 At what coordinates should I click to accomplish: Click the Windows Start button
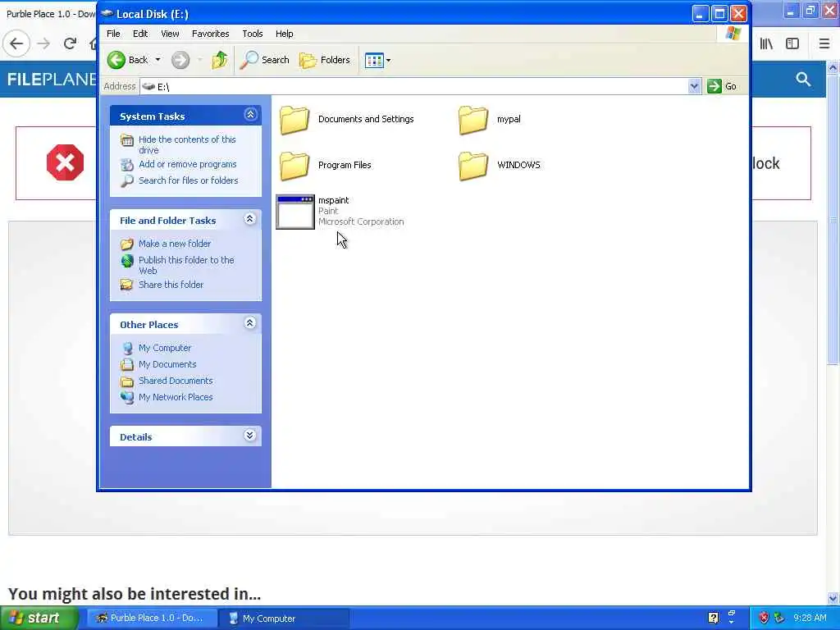(x=39, y=619)
